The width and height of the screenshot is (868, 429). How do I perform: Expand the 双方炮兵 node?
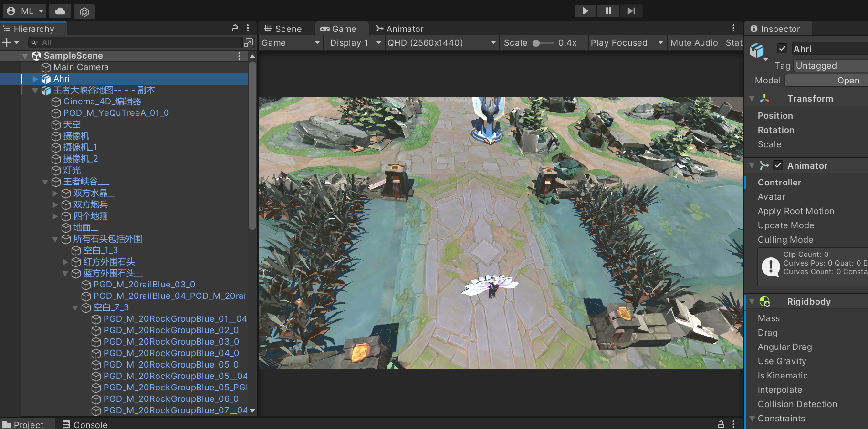[55, 204]
